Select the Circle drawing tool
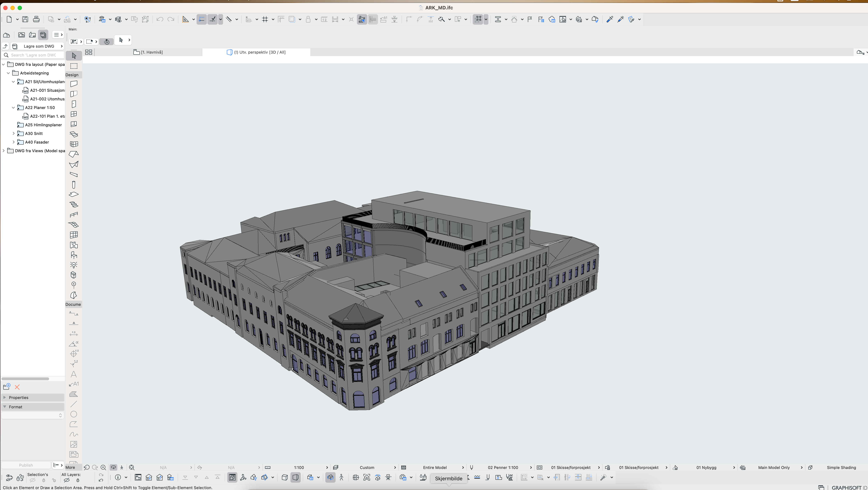868x490 pixels. pos(74,414)
